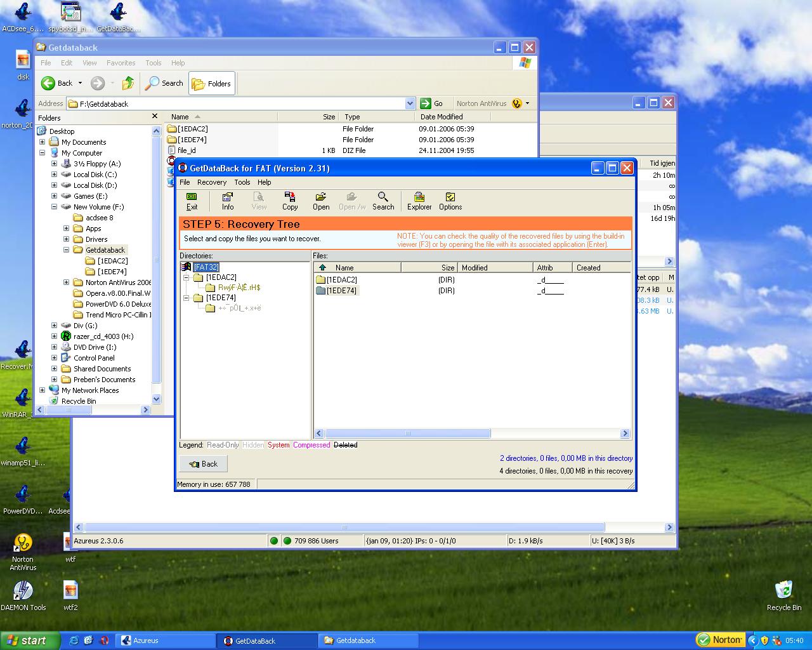
Task: Open the View menu in Explorer
Action: [x=89, y=63]
